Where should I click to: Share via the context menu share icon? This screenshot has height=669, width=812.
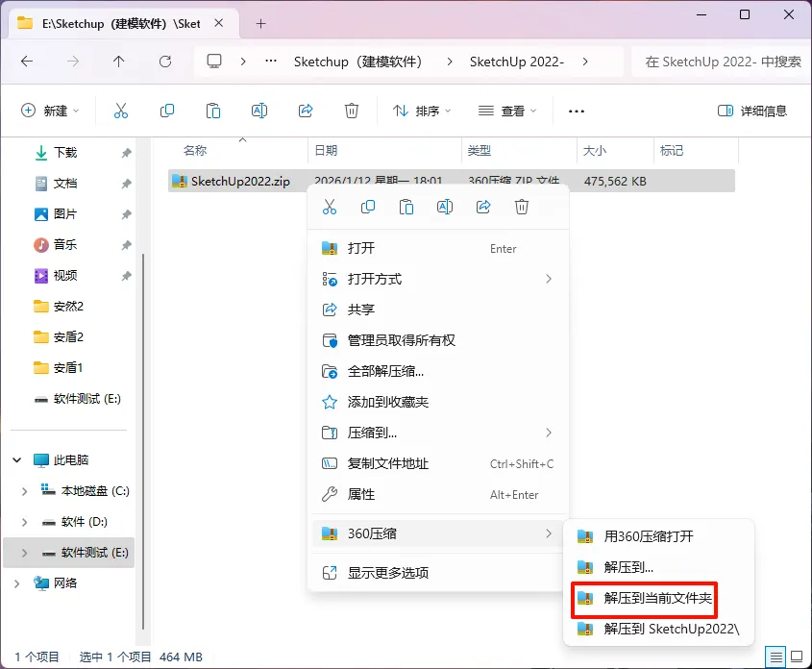click(483, 207)
